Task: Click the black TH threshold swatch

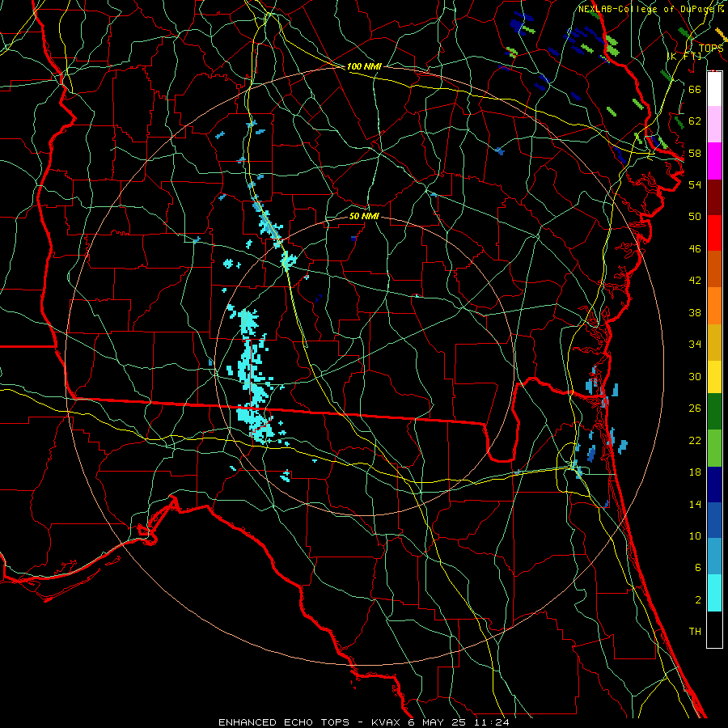Action: tap(714, 629)
